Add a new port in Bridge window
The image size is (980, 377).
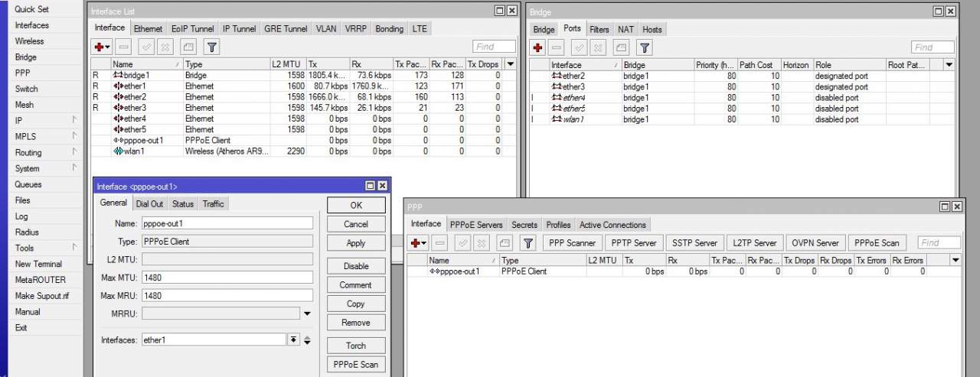point(538,47)
